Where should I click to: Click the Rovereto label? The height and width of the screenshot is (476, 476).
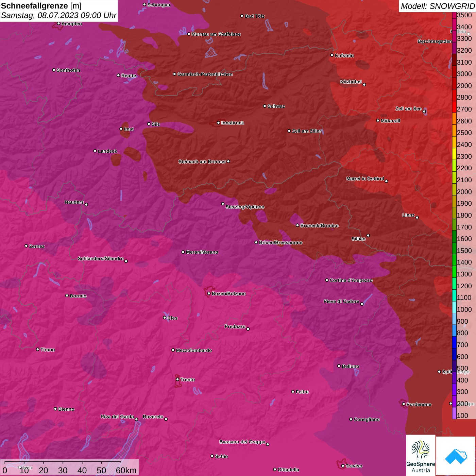pos(153,417)
